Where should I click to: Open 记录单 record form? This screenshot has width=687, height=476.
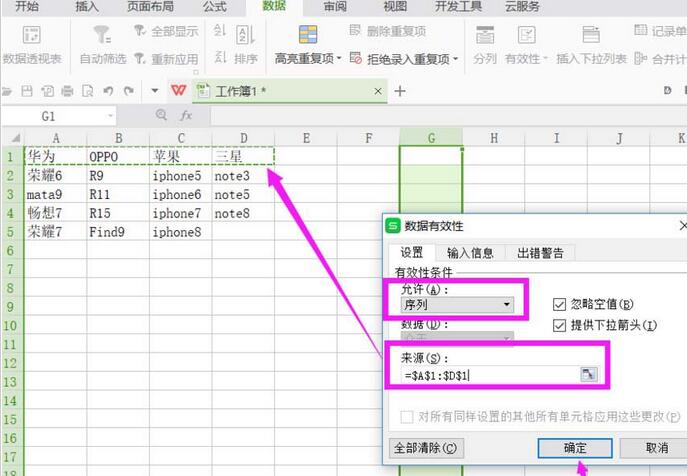click(x=660, y=31)
